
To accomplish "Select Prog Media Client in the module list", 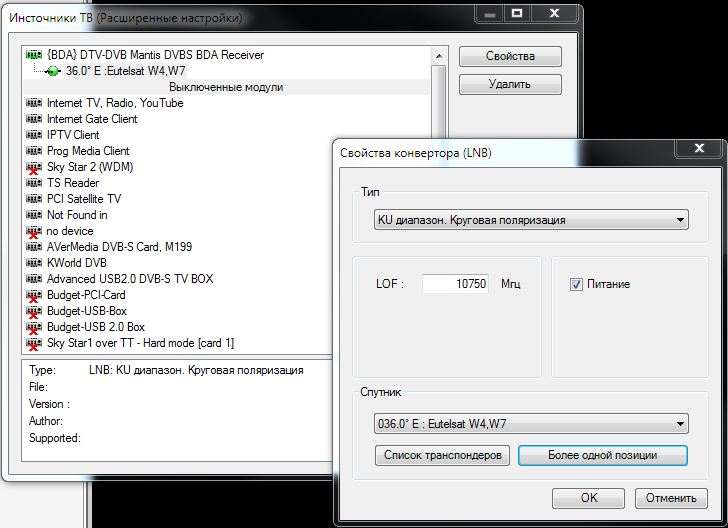I will coord(88,151).
